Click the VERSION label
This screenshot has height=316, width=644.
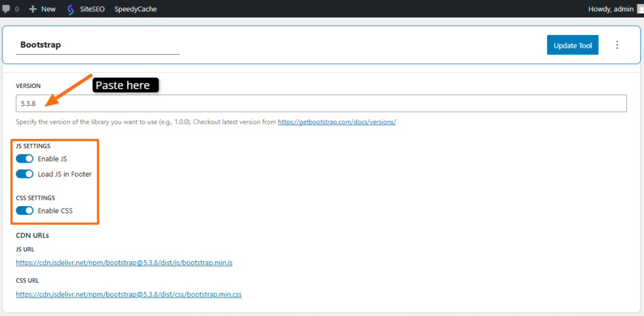(28, 85)
